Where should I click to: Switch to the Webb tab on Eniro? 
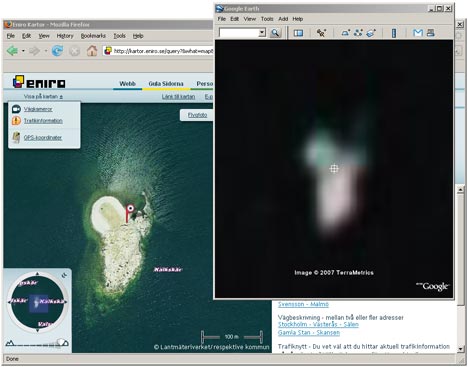(127, 84)
